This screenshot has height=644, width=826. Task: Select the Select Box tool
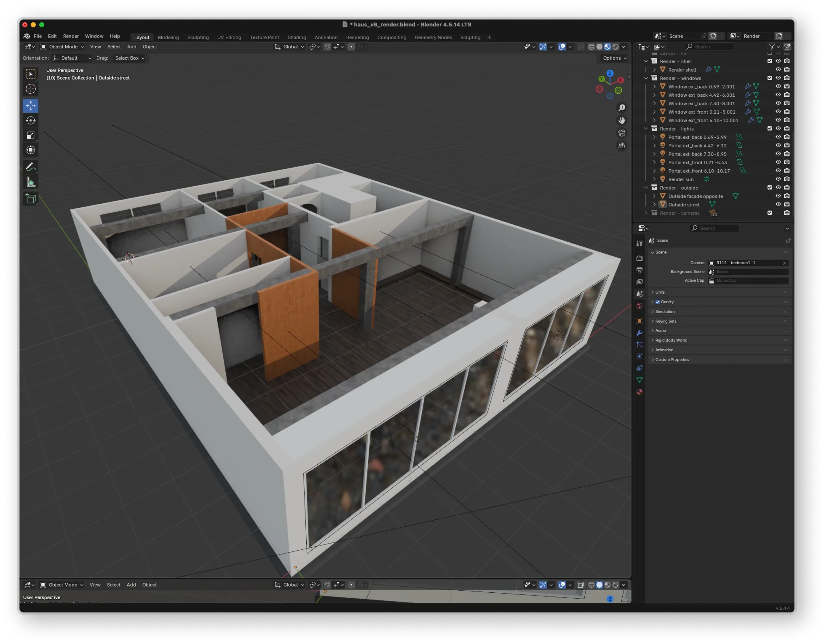pyautogui.click(x=31, y=74)
